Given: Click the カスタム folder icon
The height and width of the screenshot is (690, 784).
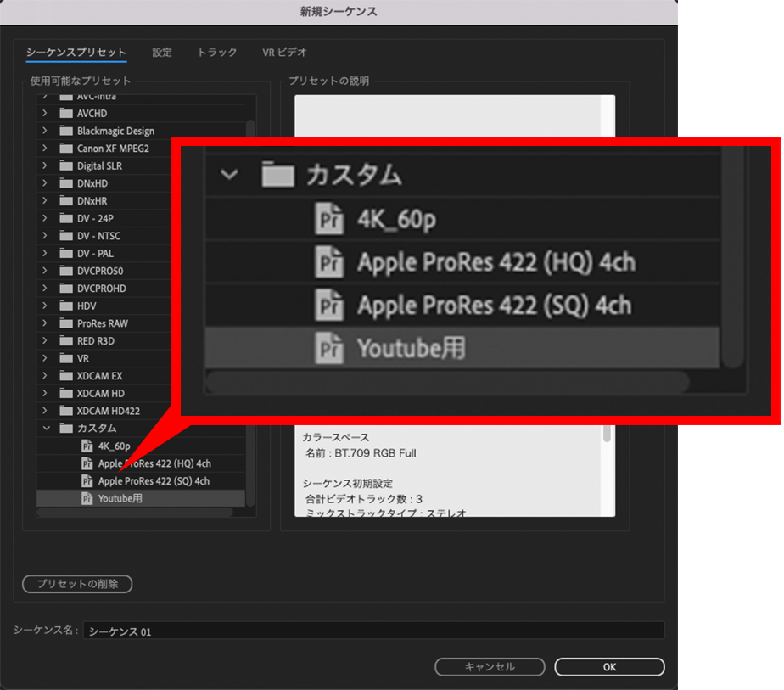Looking at the screenshot, I should click(66, 429).
